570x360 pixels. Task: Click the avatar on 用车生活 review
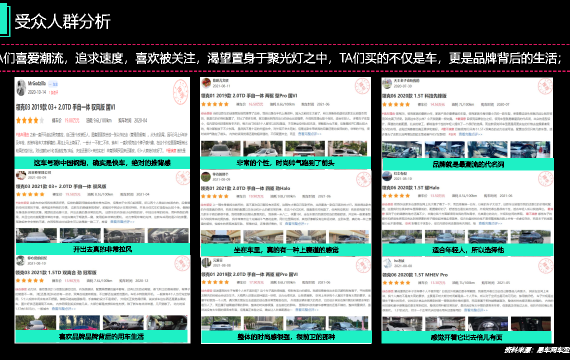coord(20,260)
